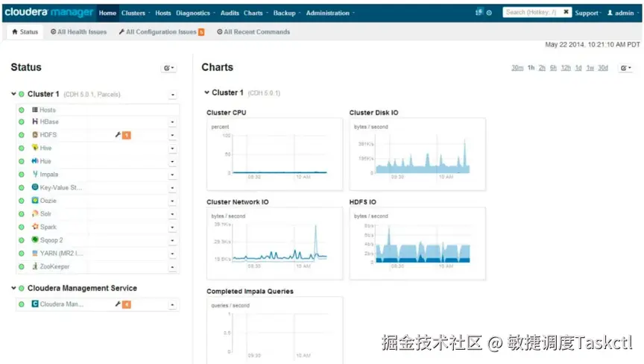Viewport: 644px width, 364px height.
Task: Clear the search box with X
Action: coord(566,12)
